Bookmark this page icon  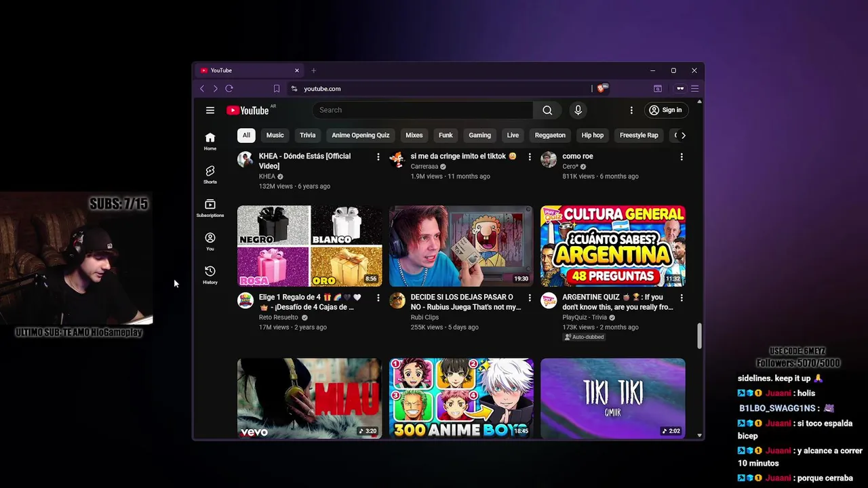tap(277, 89)
